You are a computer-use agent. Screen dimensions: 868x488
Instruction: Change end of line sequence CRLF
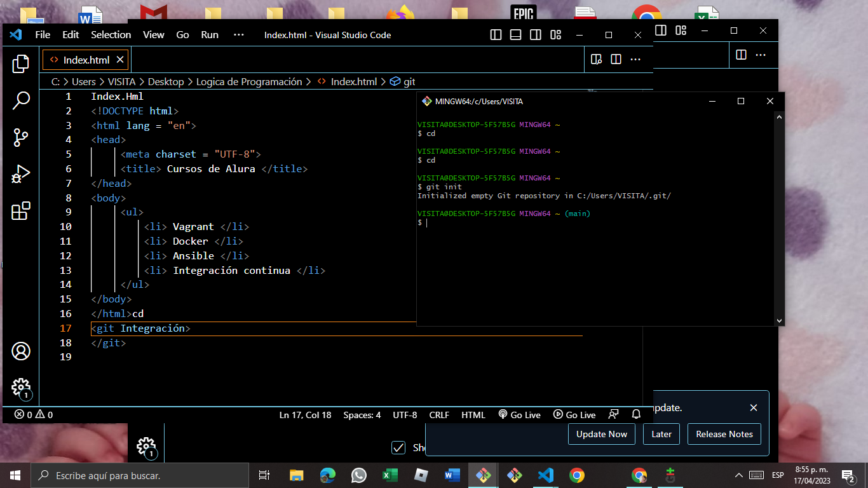(439, 415)
